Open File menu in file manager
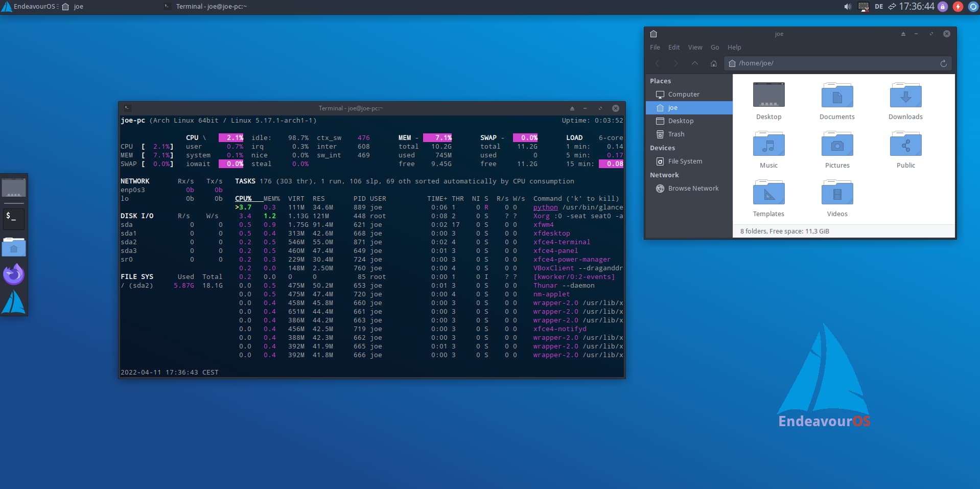 [x=655, y=47]
